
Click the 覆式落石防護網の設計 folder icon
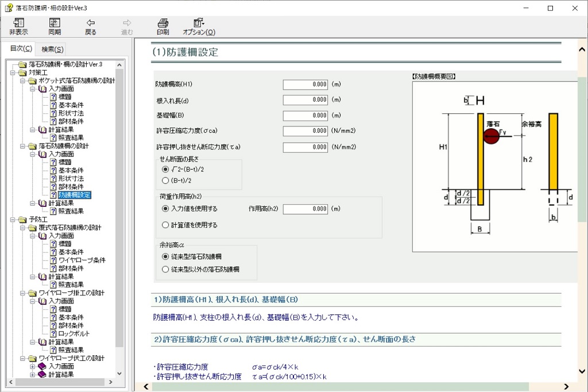tap(33, 228)
